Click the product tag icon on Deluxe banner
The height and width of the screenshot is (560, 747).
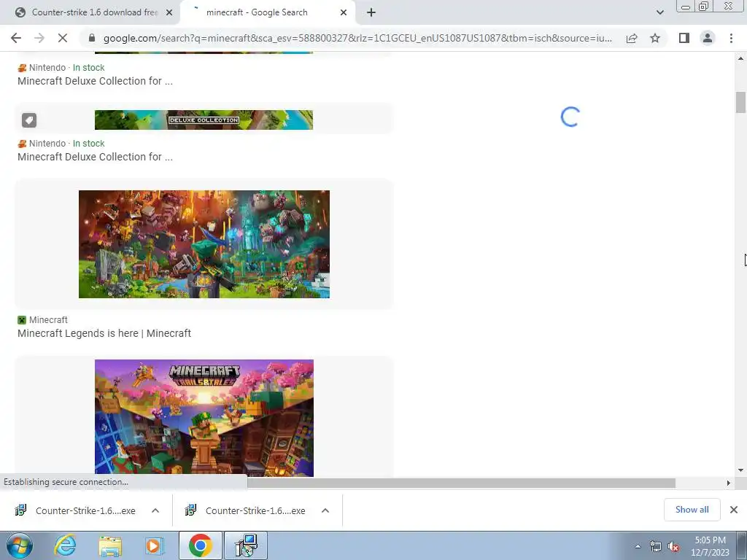click(x=29, y=120)
